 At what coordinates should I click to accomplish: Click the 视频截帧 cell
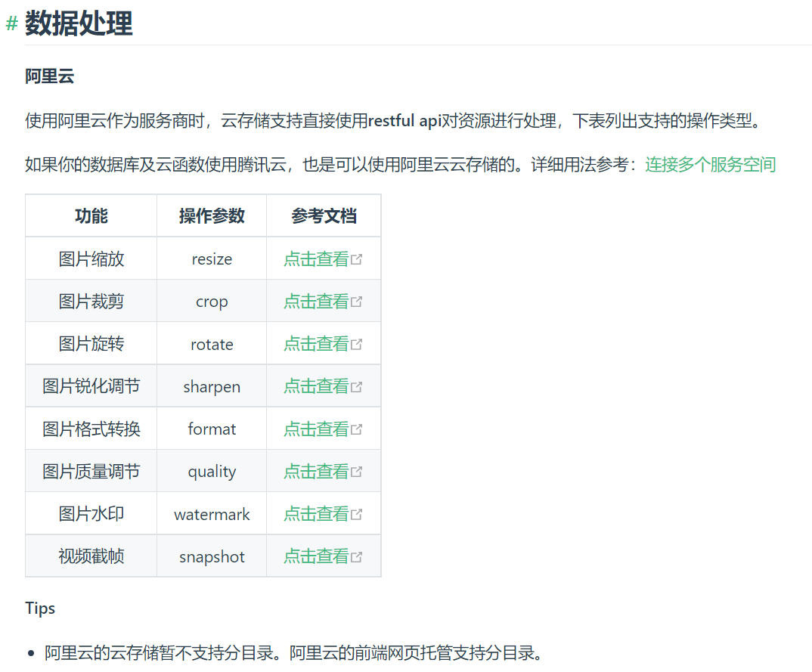tap(91, 556)
